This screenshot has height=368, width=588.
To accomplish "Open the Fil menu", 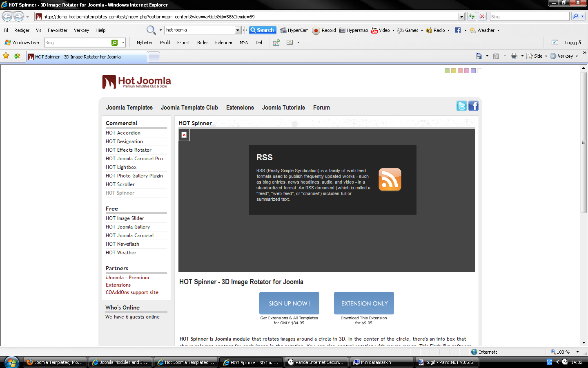I will (6, 30).
